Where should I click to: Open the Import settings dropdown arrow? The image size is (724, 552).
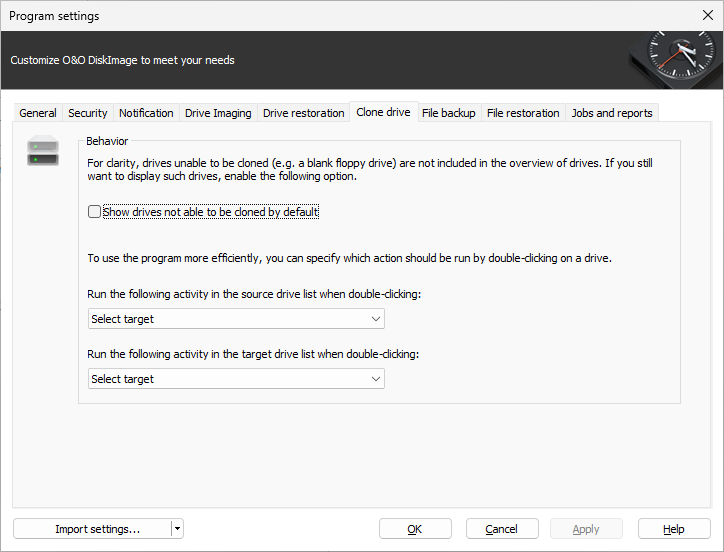click(177, 529)
